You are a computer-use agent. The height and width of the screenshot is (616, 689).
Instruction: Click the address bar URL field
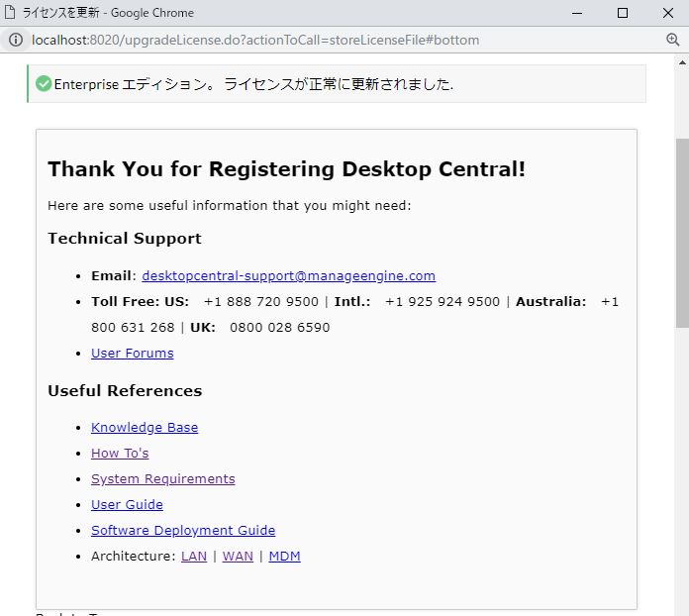pos(255,40)
